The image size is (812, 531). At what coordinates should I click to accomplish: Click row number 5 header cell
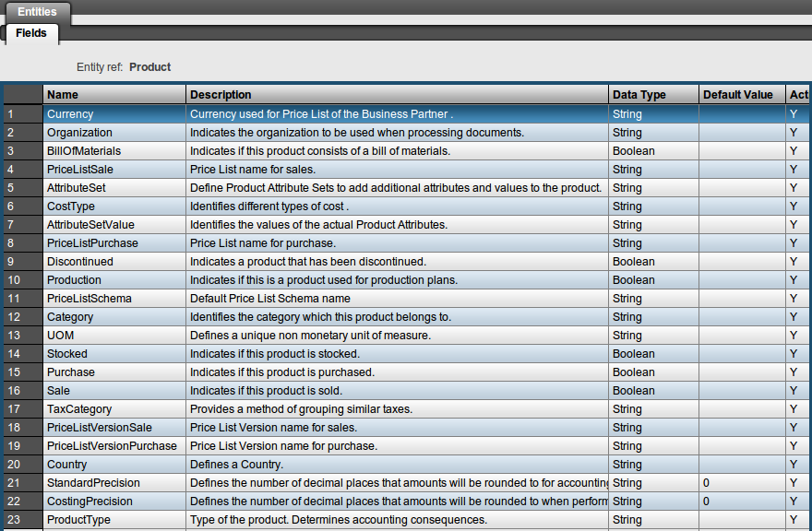22,188
